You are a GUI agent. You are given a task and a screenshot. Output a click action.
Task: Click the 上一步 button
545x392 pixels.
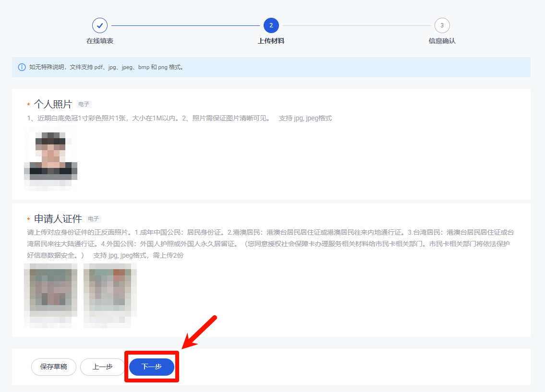(103, 367)
